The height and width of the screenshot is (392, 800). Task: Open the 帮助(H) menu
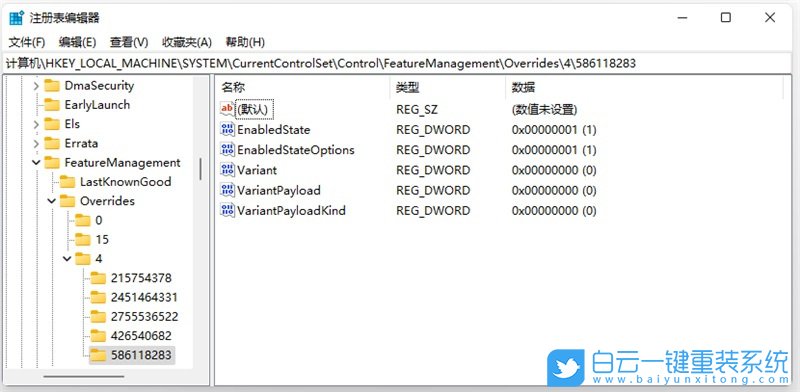click(x=245, y=42)
